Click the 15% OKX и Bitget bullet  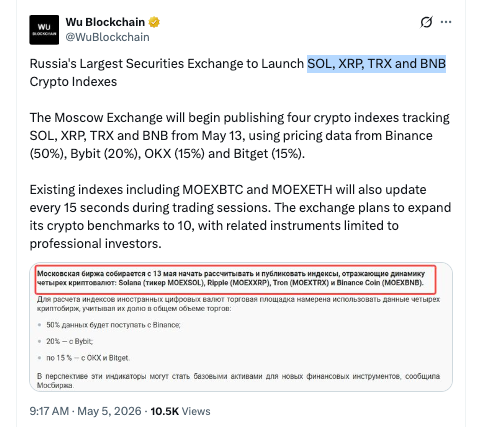coord(88,358)
